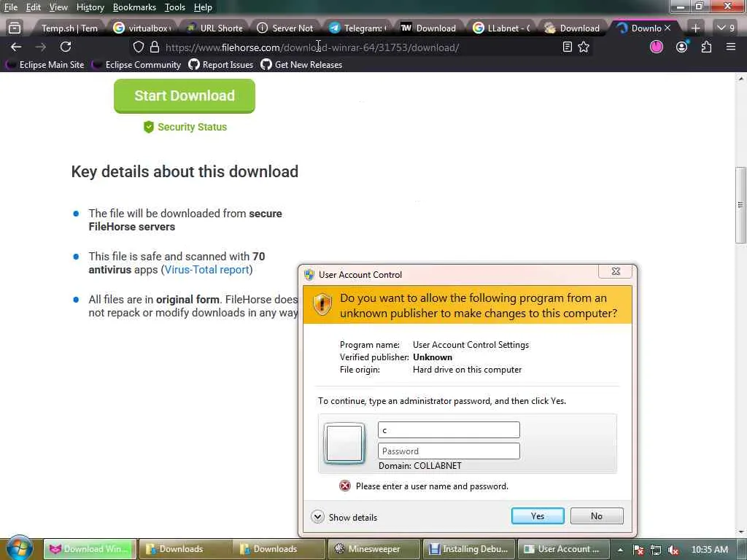
Task: Click the Start Download button
Action: pos(185,96)
